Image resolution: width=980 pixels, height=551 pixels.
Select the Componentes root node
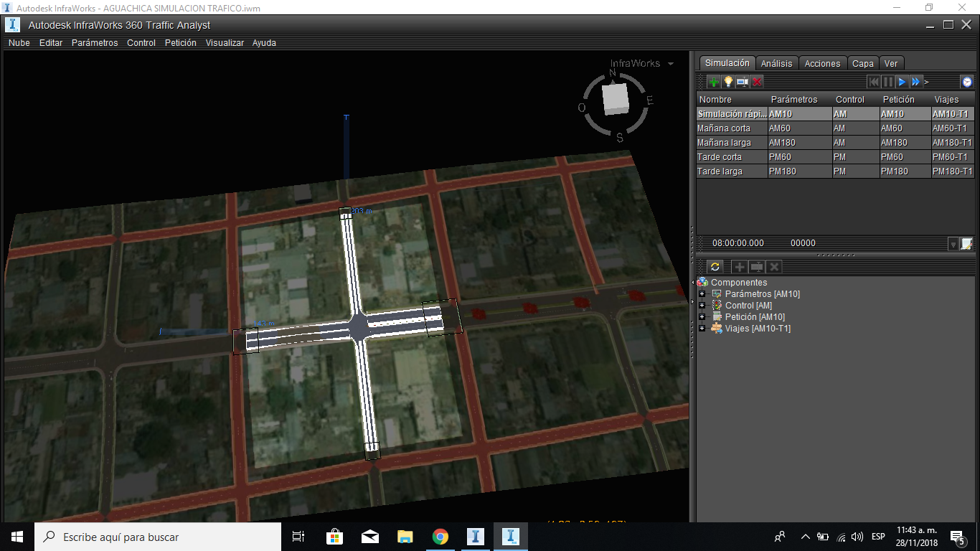pos(738,283)
